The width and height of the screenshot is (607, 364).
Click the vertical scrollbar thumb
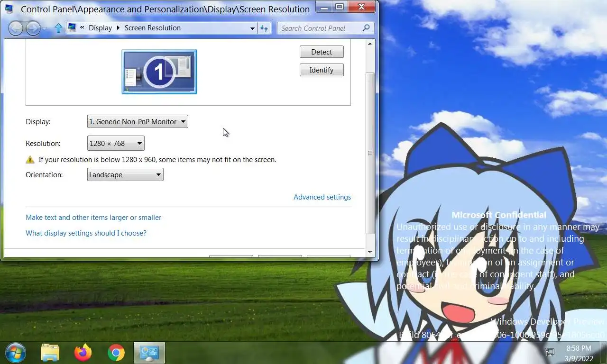click(x=370, y=153)
